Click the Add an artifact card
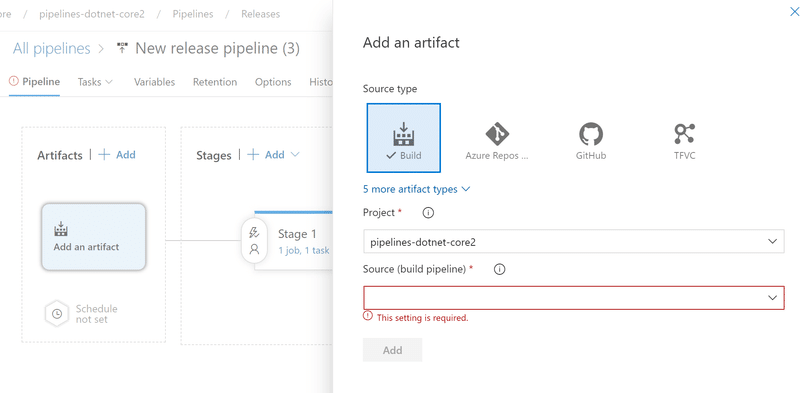This screenshot has height=393, width=800. [x=93, y=237]
